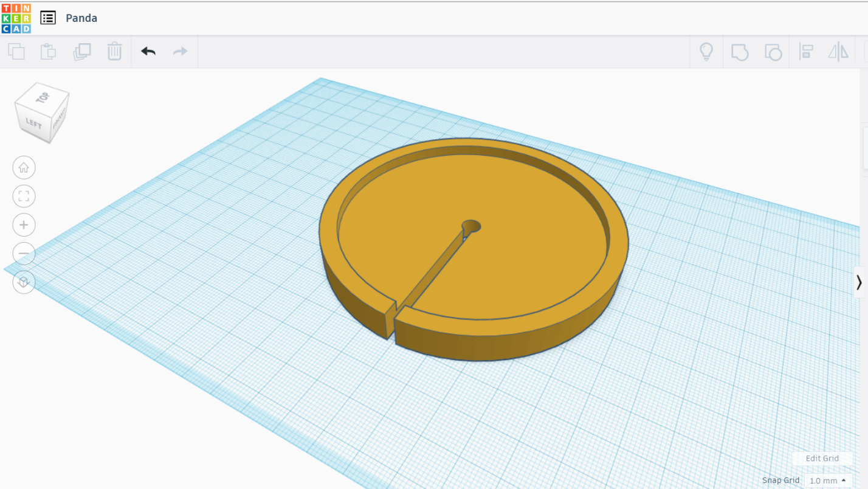Toggle Show all lightbulb icon
The image size is (868, 489).
coord(706,52)
